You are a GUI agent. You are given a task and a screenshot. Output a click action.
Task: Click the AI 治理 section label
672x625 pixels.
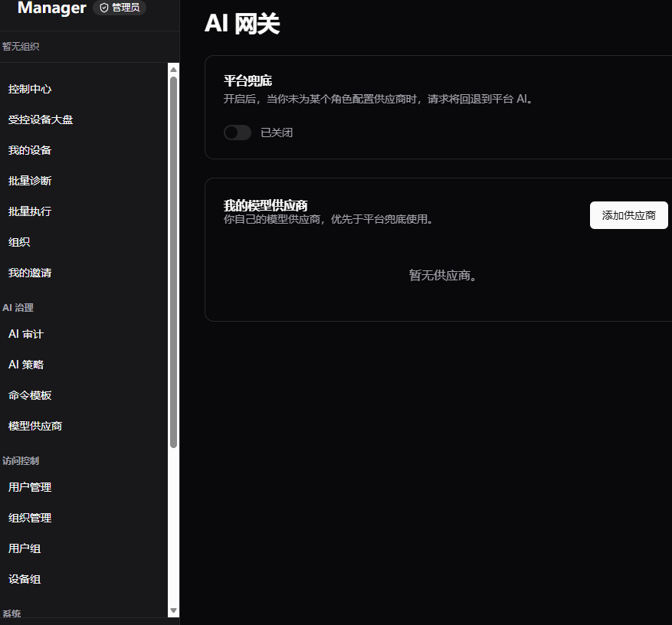[18, 308]
